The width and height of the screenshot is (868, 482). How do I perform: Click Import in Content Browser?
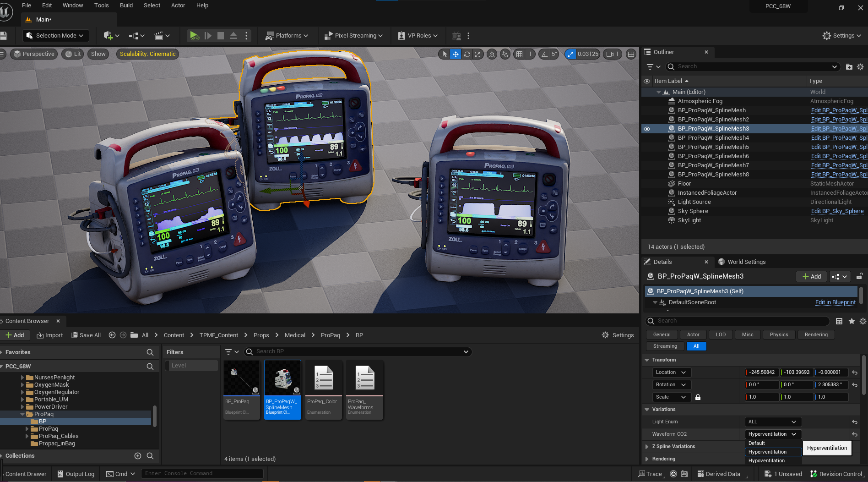(49, 335)
